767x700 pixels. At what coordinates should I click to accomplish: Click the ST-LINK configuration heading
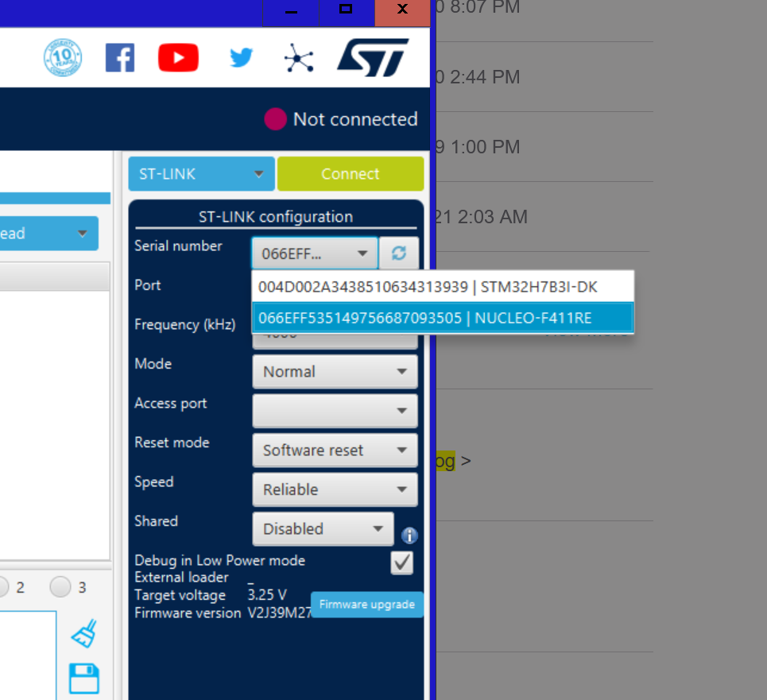[275, 217]
